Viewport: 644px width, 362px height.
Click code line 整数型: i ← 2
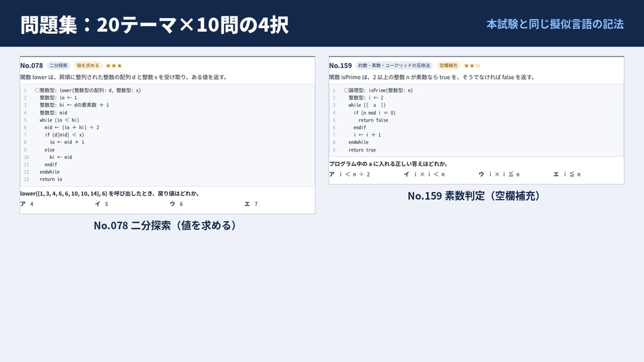pyautogui.click(x=366, y=97)
